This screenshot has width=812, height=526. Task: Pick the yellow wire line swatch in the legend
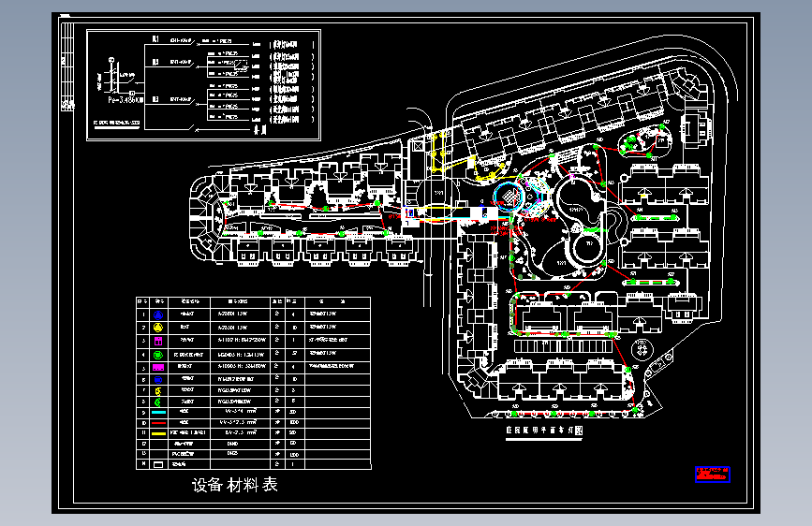pyautogui.click(x=158, y=433)
